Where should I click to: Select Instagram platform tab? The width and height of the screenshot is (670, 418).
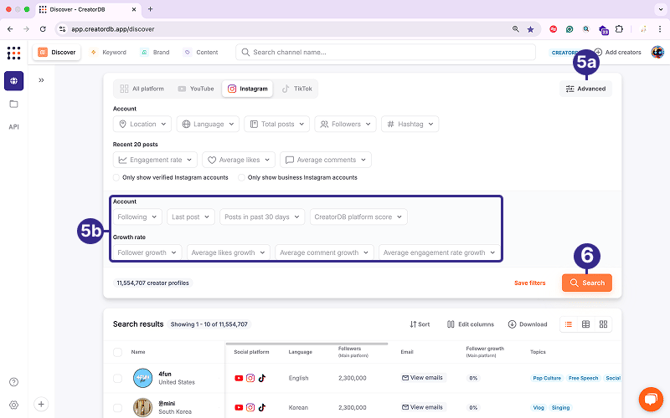[247, 89]
